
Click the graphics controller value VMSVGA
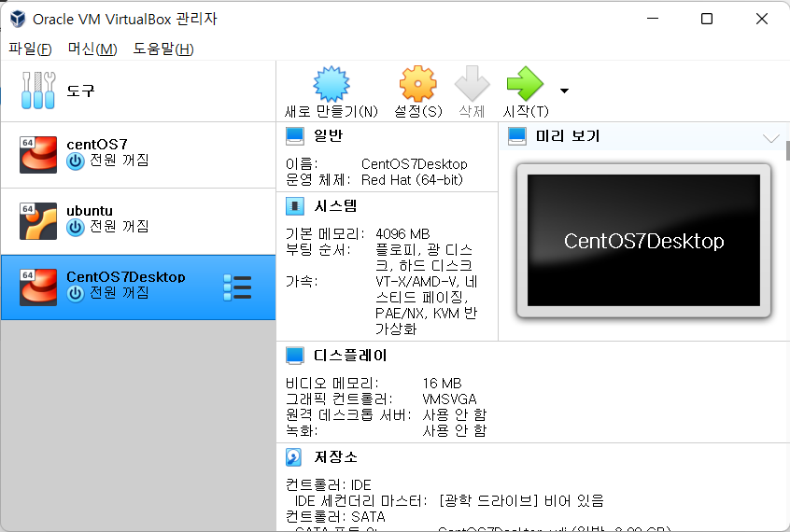click(449, 399)
